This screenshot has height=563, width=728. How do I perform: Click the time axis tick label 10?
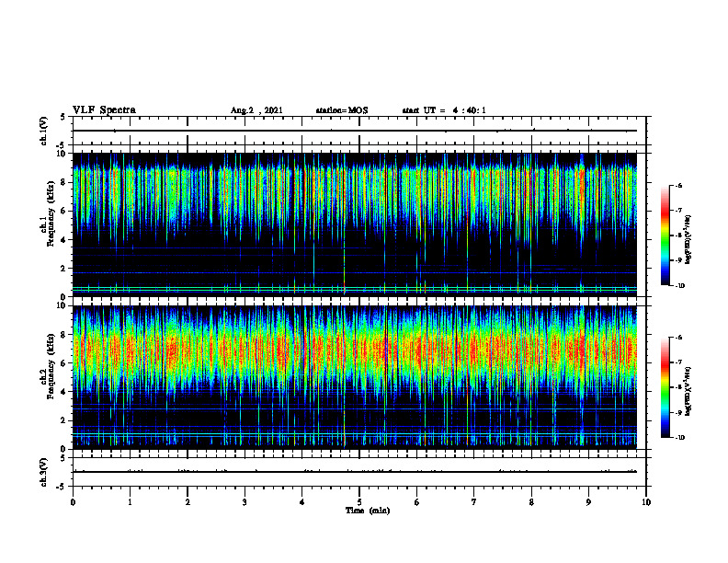click(646, 502)
